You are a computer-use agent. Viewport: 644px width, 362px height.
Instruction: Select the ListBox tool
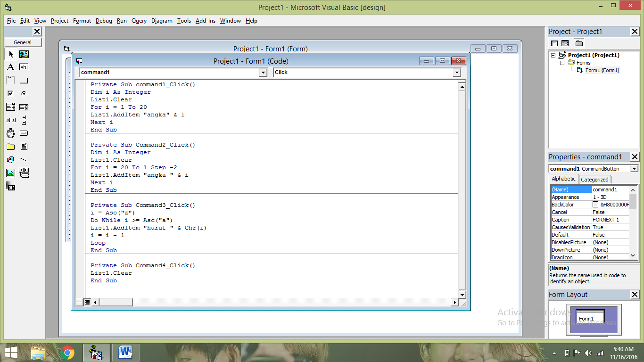[24, 107]
